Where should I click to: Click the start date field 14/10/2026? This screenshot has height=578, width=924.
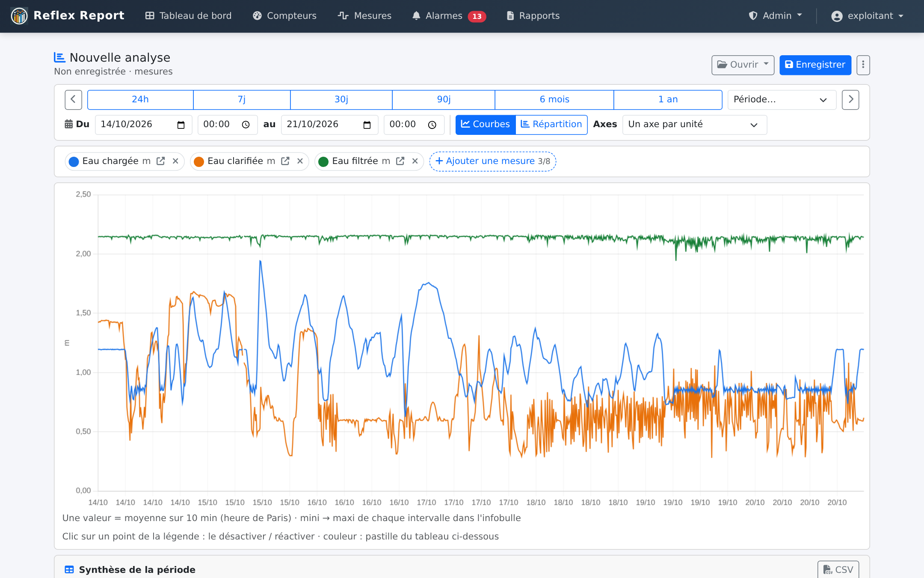click(x=143, y=125)
